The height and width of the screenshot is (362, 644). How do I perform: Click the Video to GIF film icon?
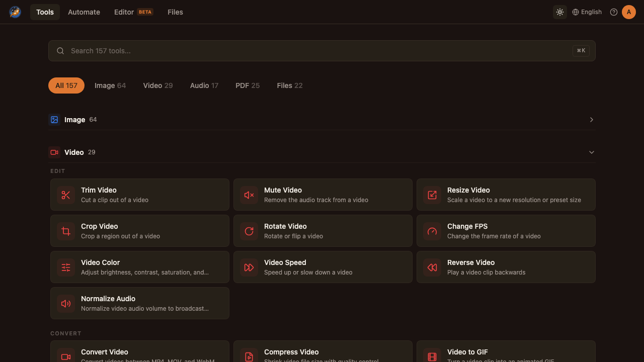pos(432,356)
